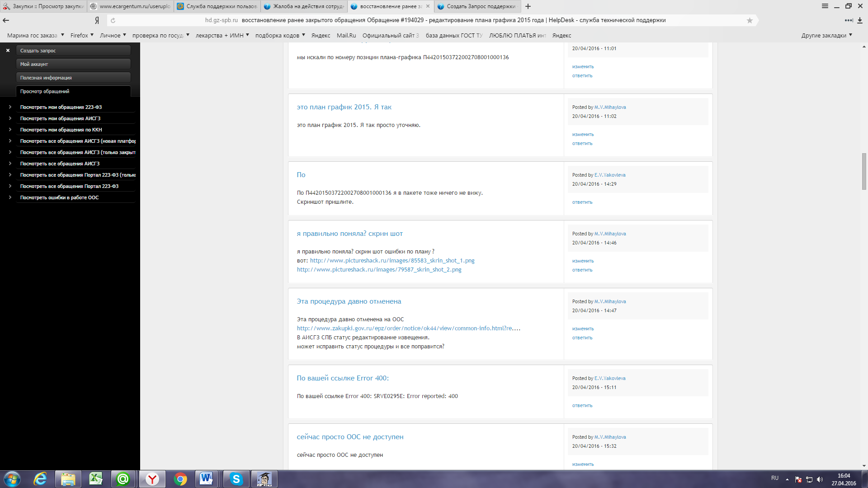
Task: Switch to Служба поддержки пользователей tab
Action: click(x=217, y=6)
